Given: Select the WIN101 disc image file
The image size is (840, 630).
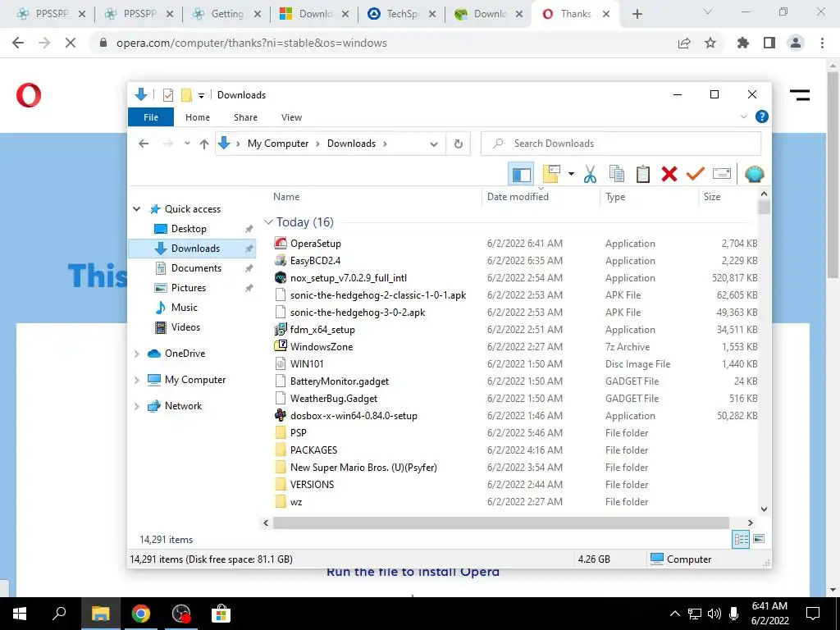Looking at the screenshot, I should point(307,363).
